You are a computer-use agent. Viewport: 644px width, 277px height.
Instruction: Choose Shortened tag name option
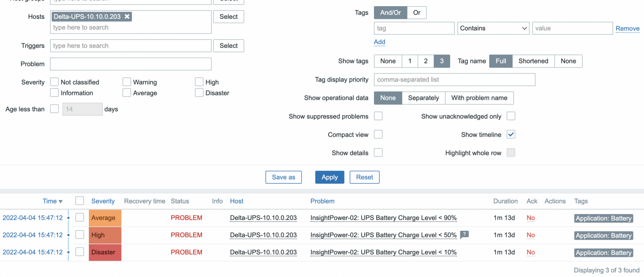[x=533, y=61]
